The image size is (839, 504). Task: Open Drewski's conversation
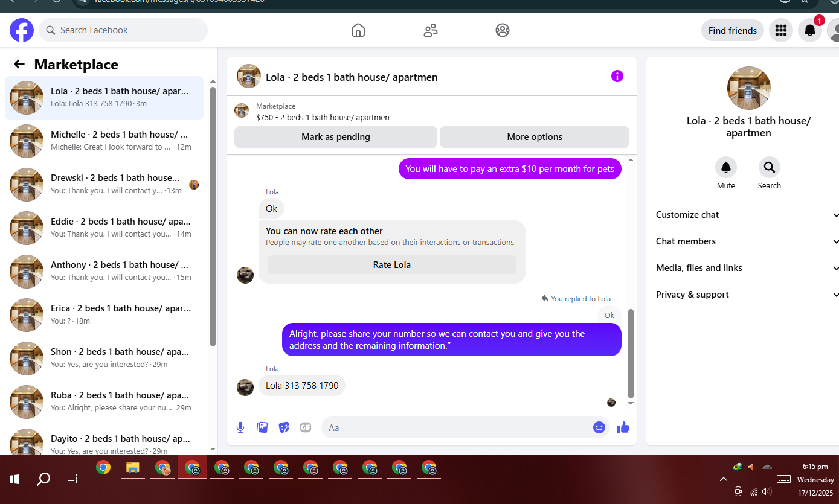click(x=104, y=185)
